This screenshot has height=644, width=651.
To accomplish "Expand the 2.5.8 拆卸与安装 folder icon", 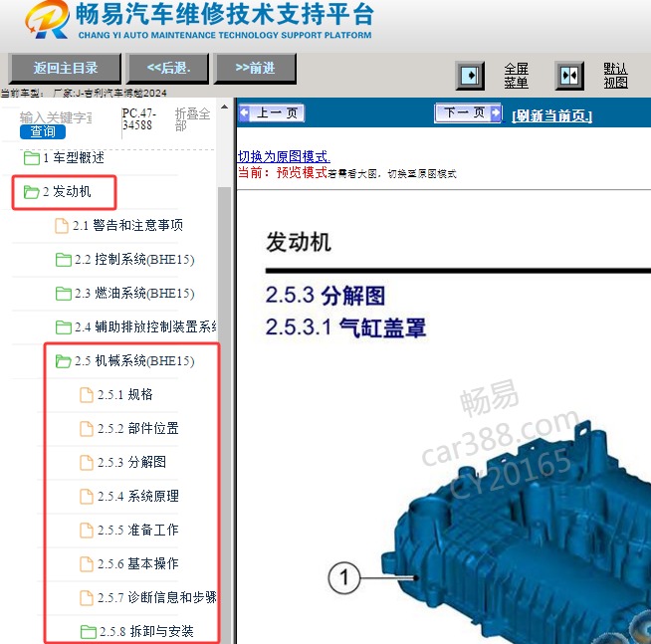I will click(88, 631).
